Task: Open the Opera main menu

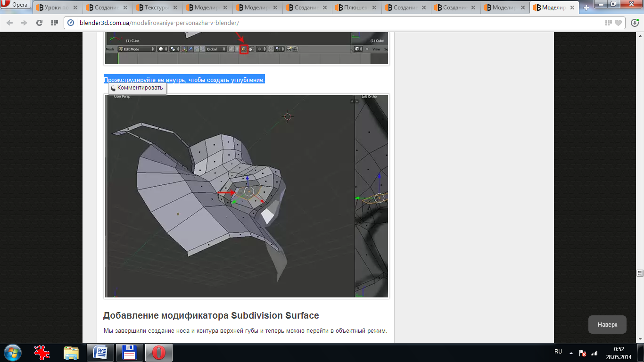Action: pyautogui.click(x=16, y=5)
